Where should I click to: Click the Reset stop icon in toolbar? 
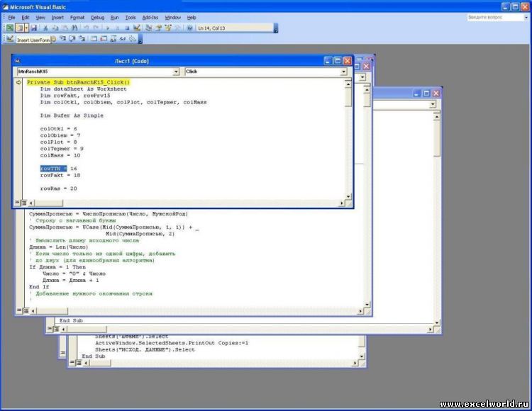coord(127,28)
